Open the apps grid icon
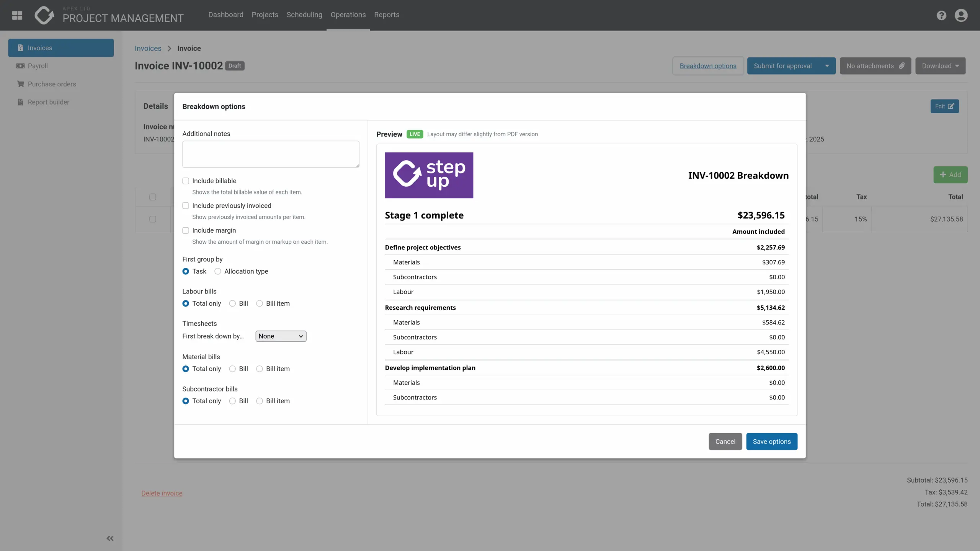 click(x=17, y=15)
